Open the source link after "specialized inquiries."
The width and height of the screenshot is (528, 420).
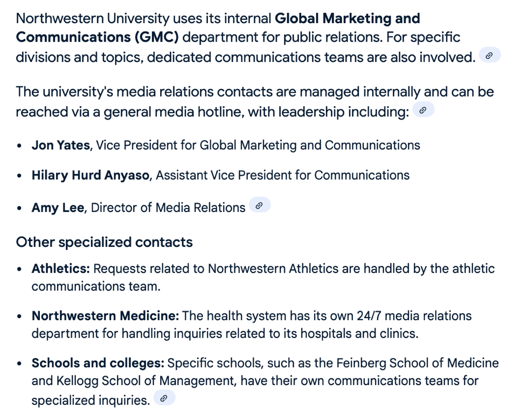pyautogui.click(x=164, y=398)
